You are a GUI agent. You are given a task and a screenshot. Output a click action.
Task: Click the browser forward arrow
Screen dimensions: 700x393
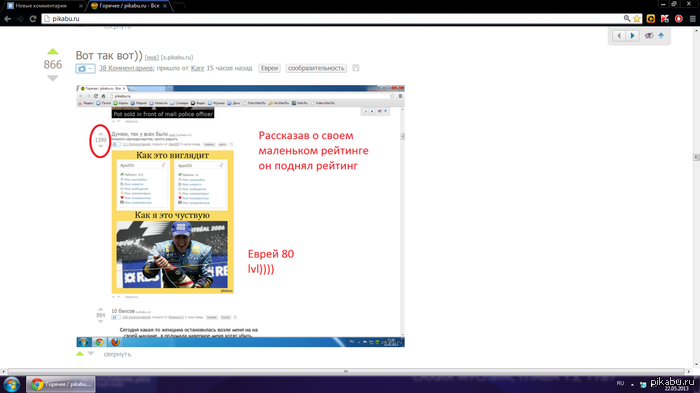[x=20, y=19]
